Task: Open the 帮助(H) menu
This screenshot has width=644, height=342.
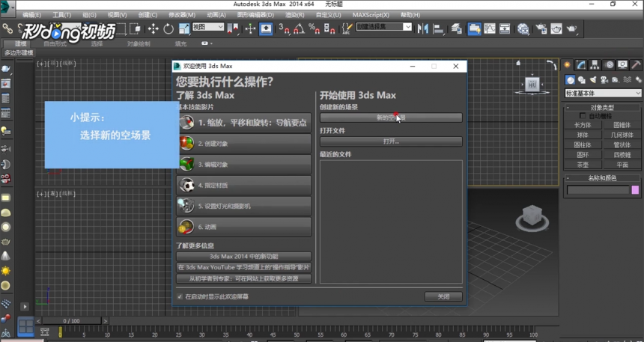Action: 410,15
